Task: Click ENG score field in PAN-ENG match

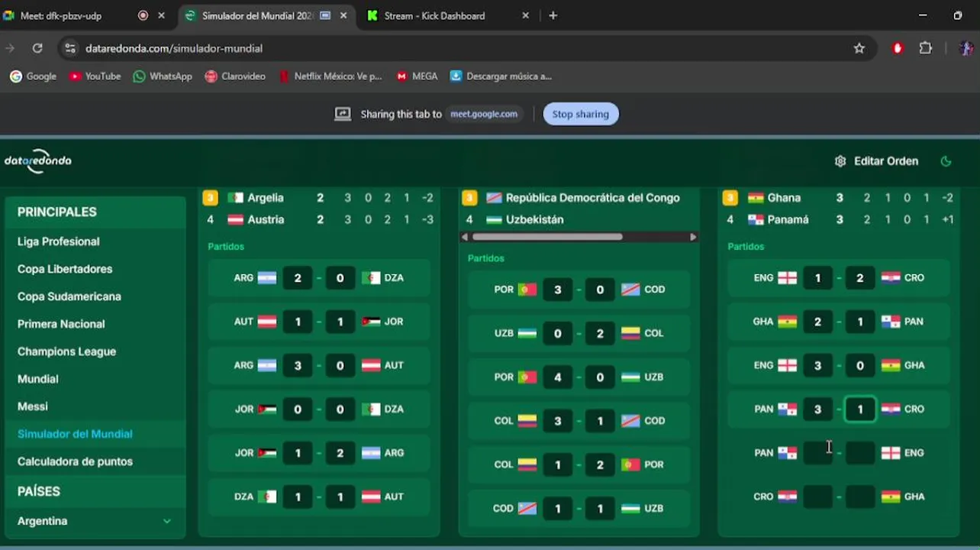Action: (x=860, y=453)
